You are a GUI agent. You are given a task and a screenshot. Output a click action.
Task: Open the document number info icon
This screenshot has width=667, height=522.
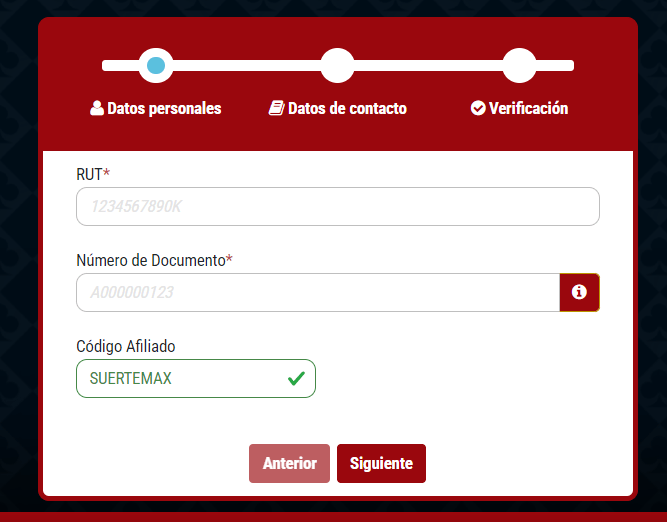(579, 292)
